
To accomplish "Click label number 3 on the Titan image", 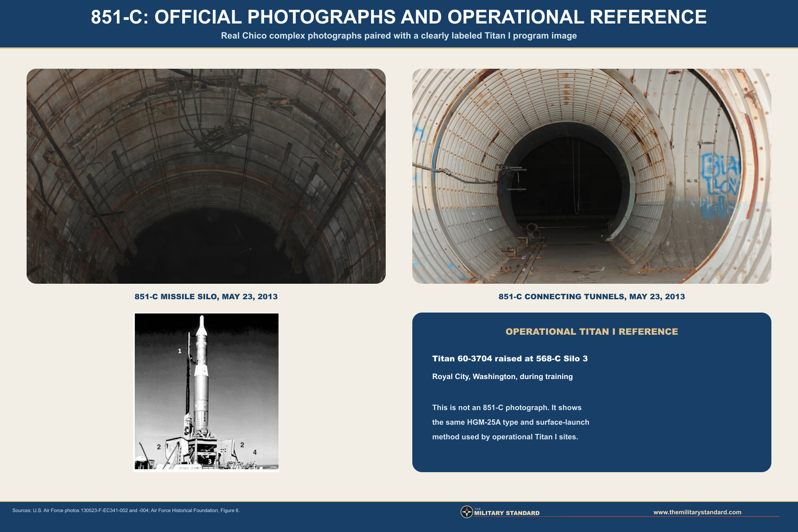I will 210,462.
